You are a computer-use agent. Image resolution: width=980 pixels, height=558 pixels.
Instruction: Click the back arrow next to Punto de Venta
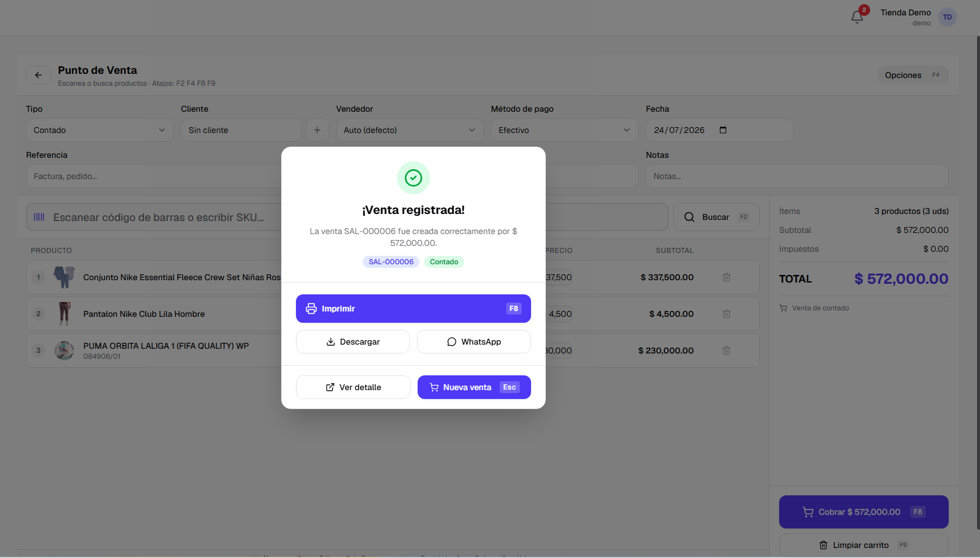click(x=38, y=75)
